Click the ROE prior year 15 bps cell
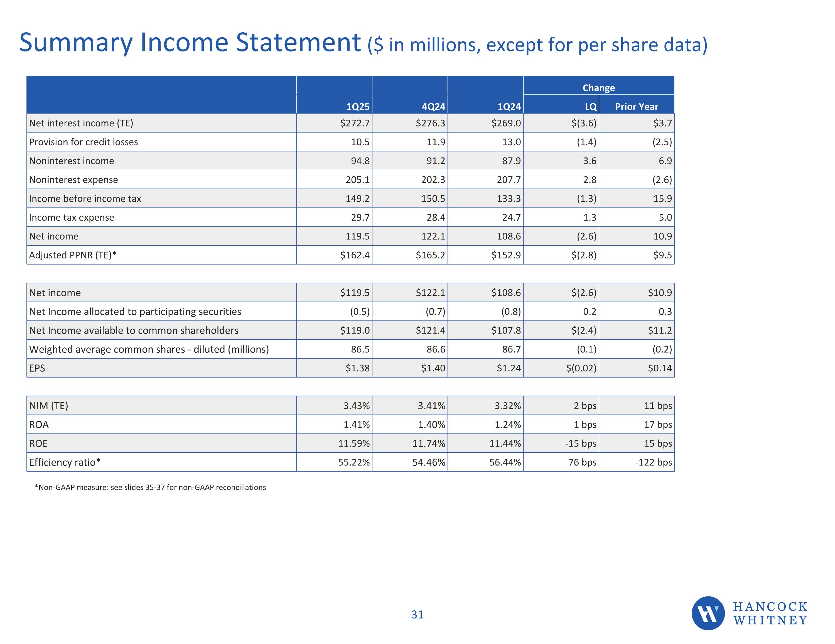This screenshot has height=644, width=835. pyautogui.click(x=658, y=443)
